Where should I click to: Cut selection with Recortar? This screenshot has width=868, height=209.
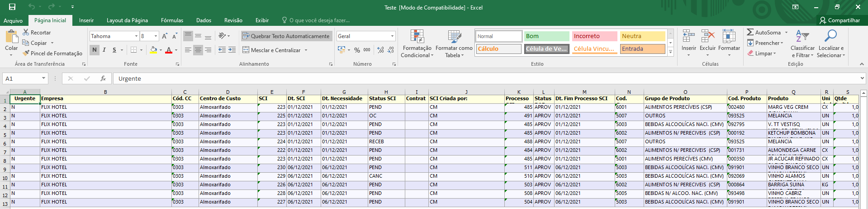[x=36, y=33]
